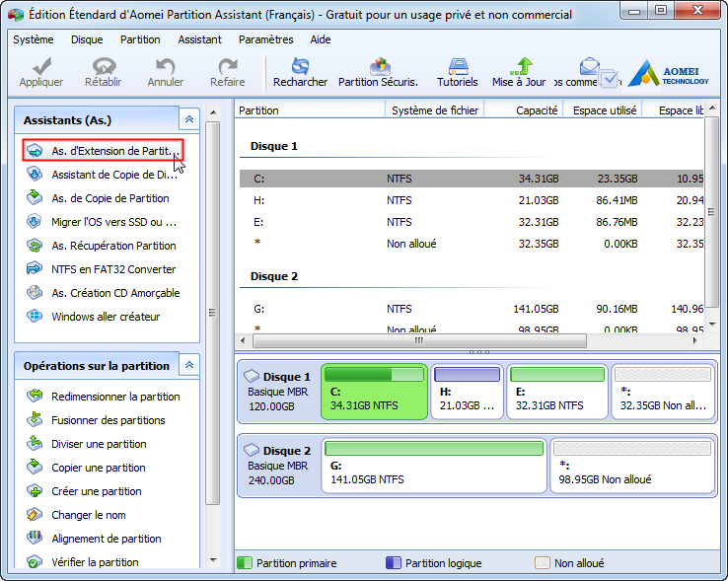This screenshot has height=581, width=728.
Task: Click NTFS en FAT32 Converter link
Action: coord(113,269)
